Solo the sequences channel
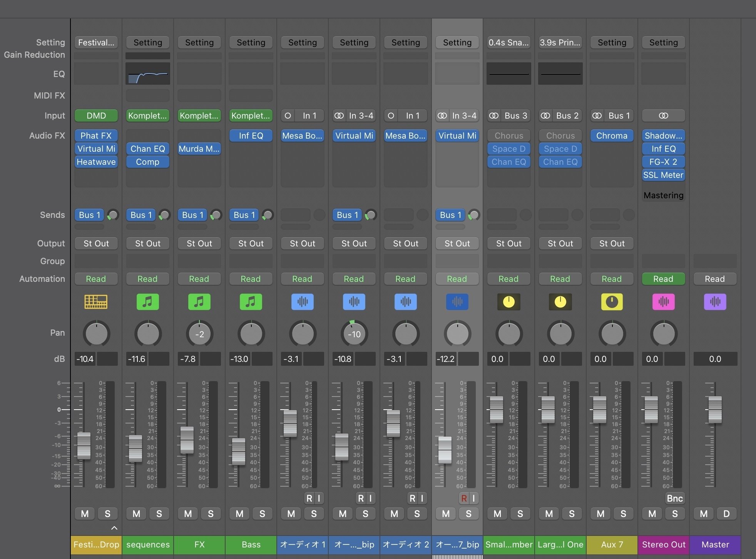The width and height of the screenshot is (756, 559). pos(159,514)
